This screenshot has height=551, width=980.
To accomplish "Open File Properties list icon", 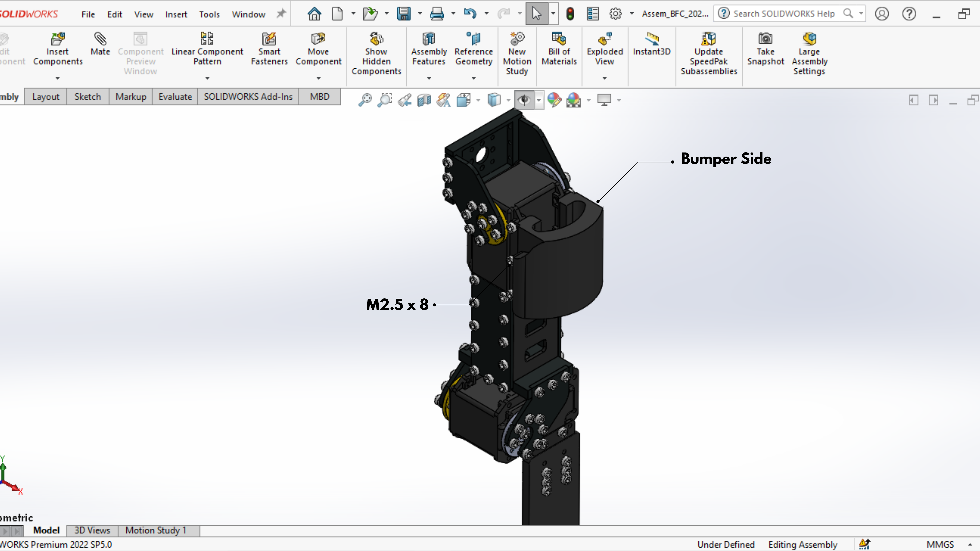I will [x=593, y=14].
